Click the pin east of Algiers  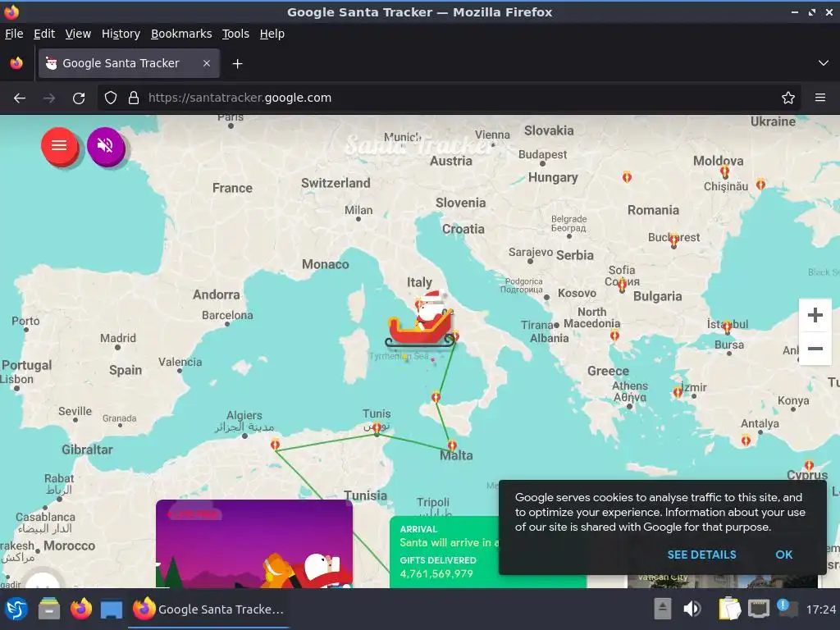[276, 445]
